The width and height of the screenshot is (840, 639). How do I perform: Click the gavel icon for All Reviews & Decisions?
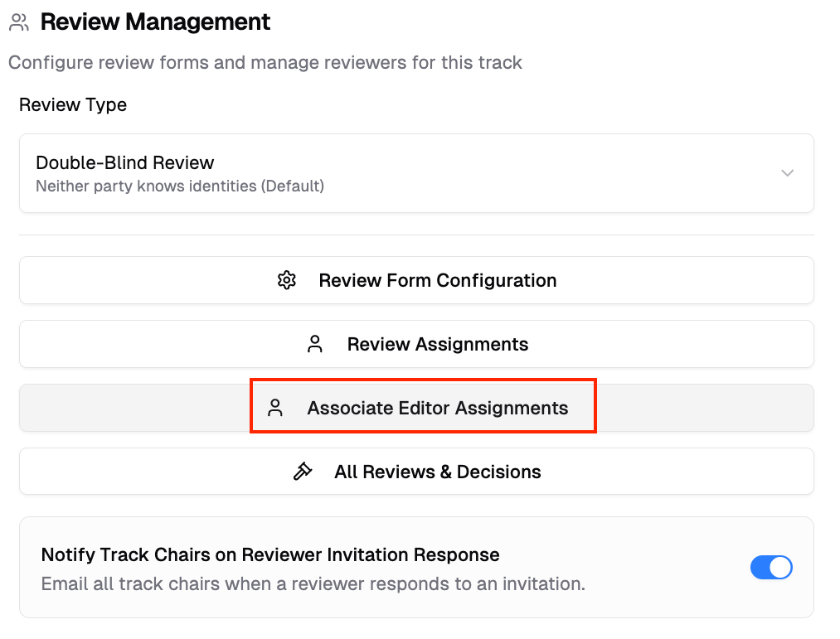(303, 472)
